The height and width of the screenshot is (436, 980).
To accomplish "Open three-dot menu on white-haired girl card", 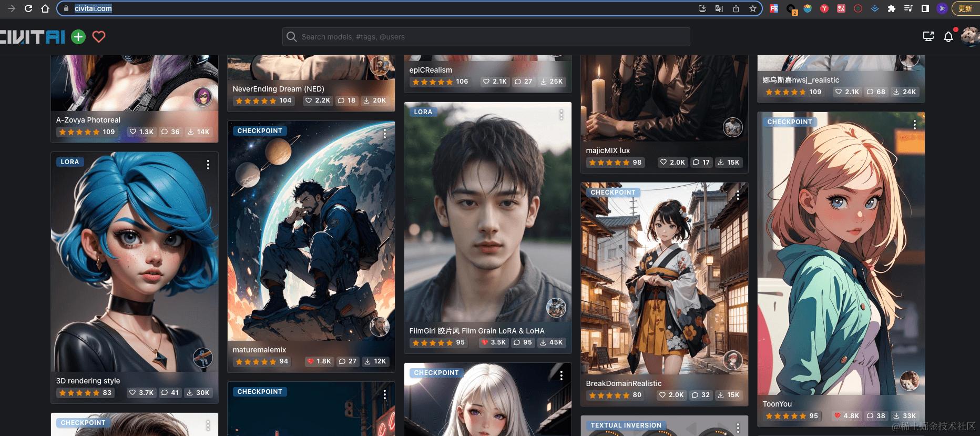I will (562, 376).
